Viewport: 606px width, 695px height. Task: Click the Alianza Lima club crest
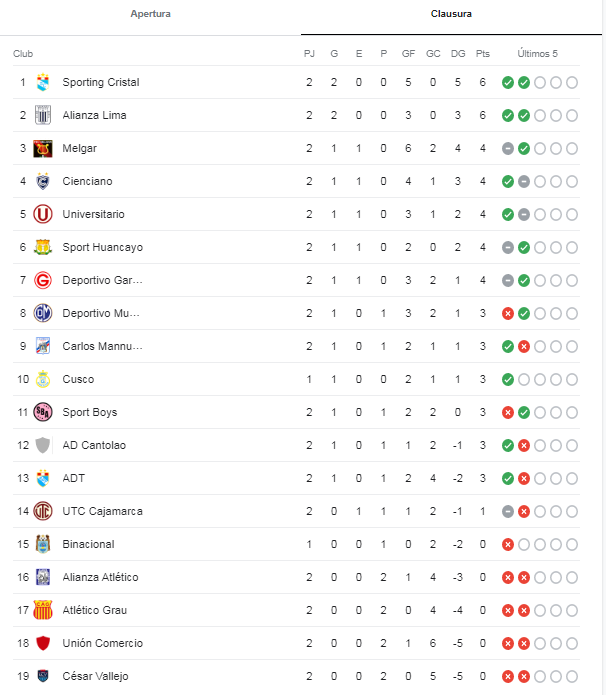43,115
